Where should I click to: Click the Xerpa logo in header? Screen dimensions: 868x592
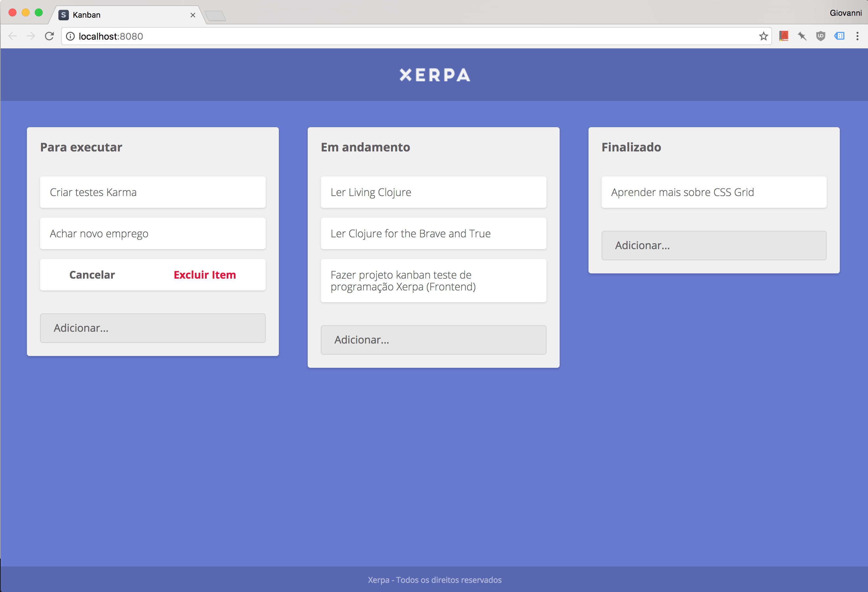[x=434, y=75]
